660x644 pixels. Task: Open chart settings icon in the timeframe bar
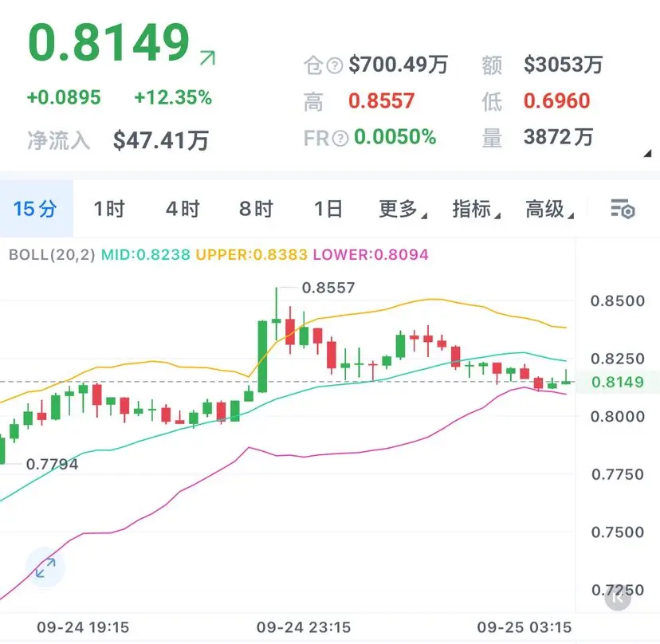pyautogui.click(x=623, y=209)
